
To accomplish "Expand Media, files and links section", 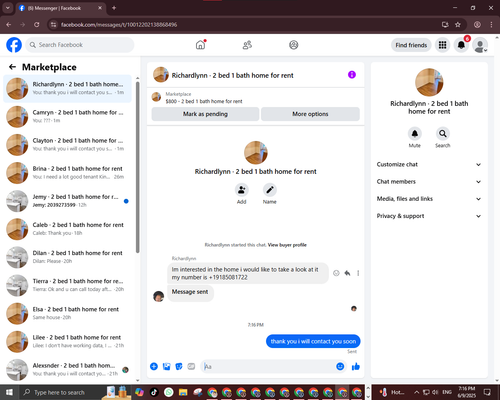I will (x=429, y=199).
